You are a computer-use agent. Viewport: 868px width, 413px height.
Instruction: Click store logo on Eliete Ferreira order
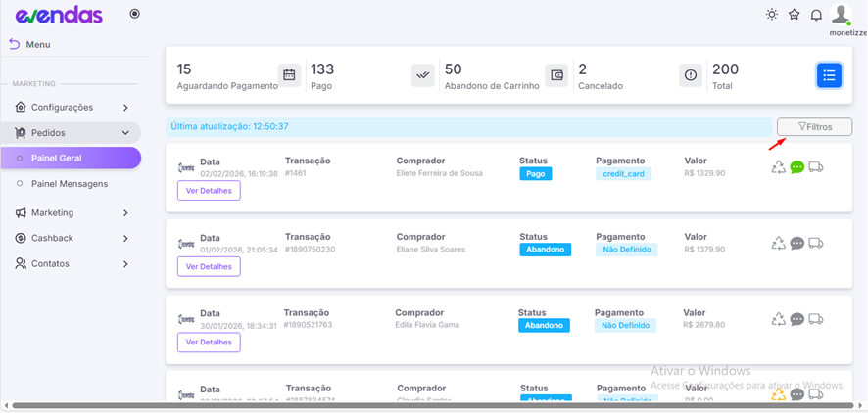coord(186,167)
